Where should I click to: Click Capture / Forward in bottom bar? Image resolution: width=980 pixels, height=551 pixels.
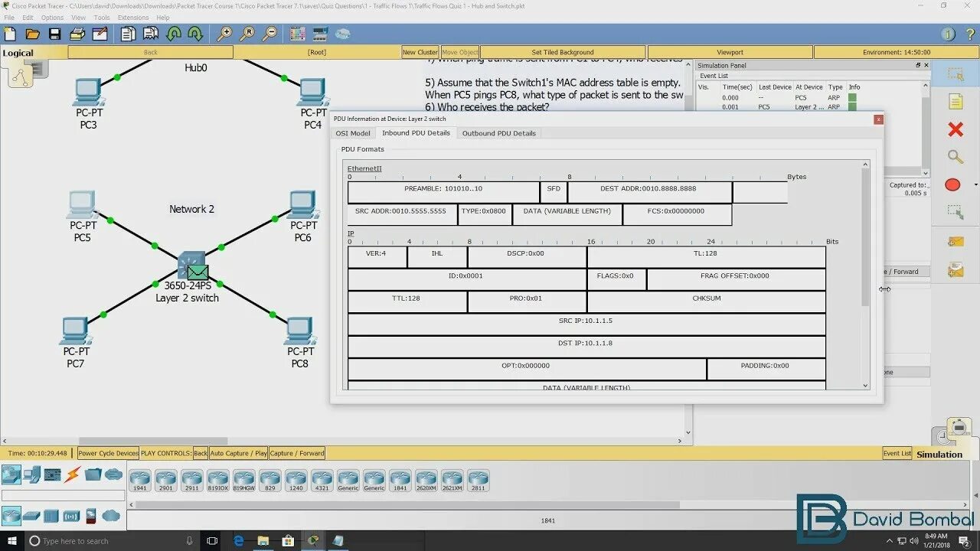point(296,453)
